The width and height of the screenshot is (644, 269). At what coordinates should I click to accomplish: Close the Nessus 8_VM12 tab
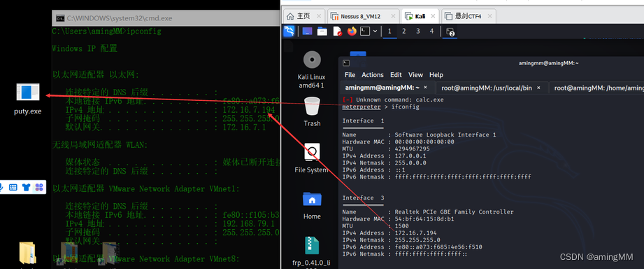(x=393, y=16)
